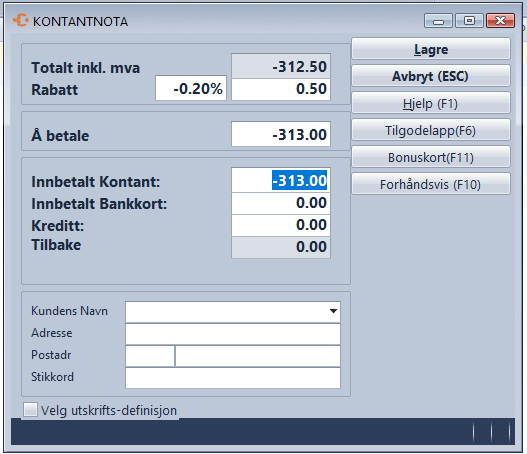Enable Velg utskrifts-definisjon checkbox

[30, 410]
